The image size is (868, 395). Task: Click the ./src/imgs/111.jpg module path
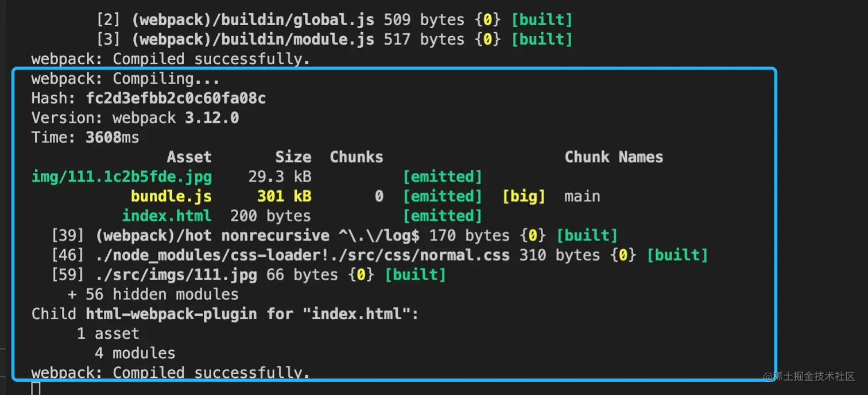point(176,275)
